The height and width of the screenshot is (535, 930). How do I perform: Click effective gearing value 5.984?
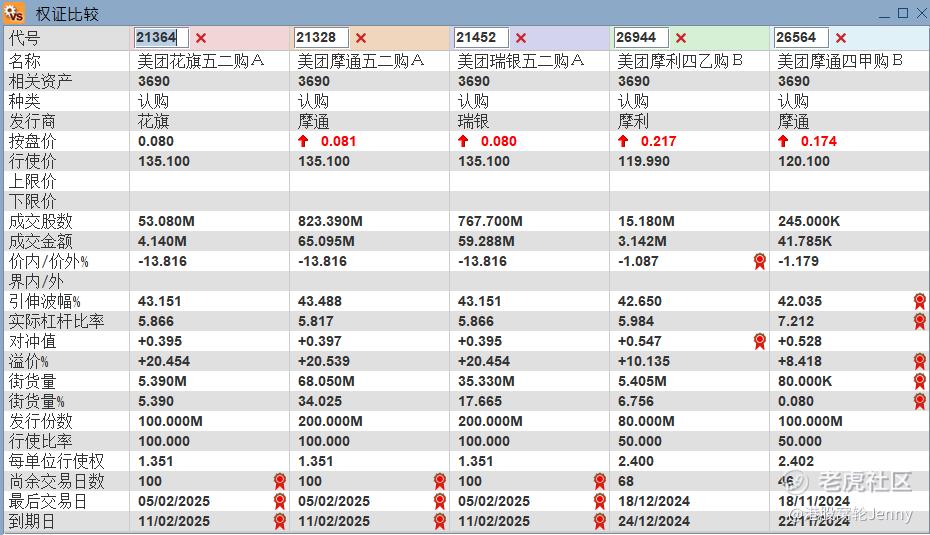pyautogui.click(x=636, y=321)
